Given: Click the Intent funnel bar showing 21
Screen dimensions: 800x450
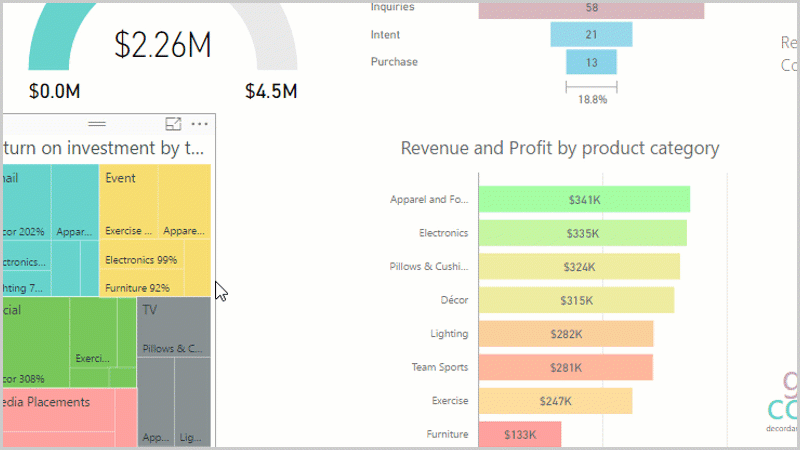Looking at the screenshot, I should point(591,35).
